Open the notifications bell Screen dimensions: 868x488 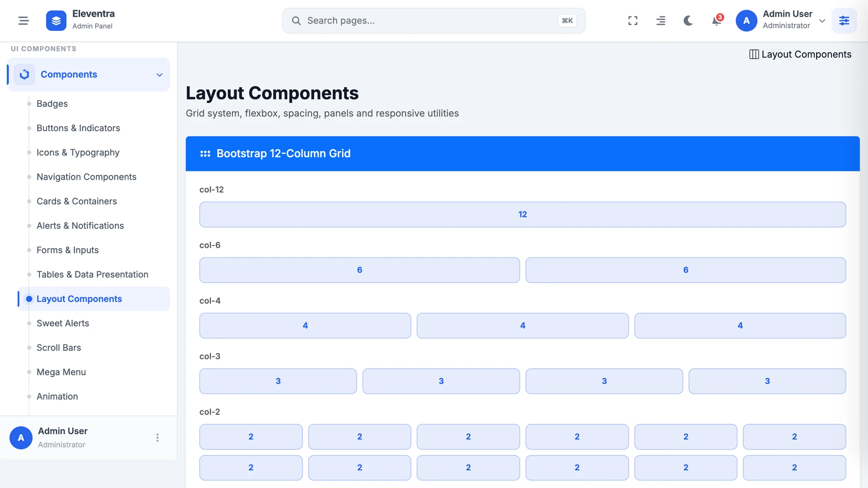716,21
